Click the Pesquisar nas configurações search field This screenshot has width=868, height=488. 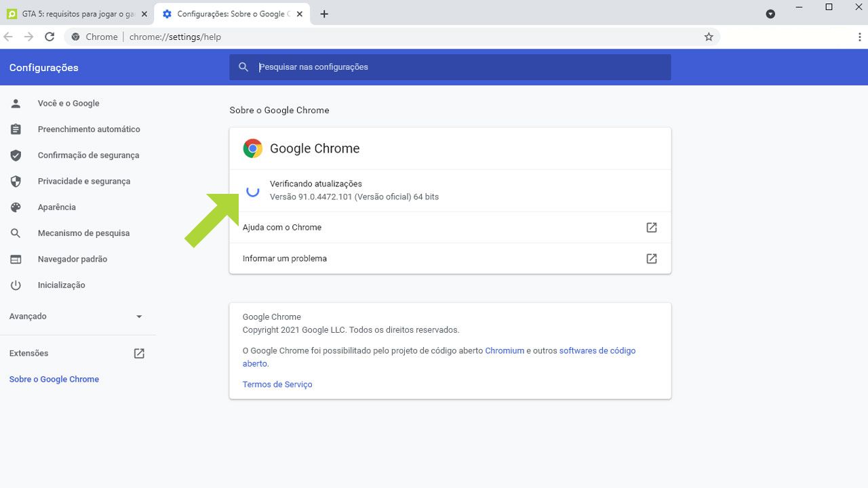click(x=450, y=67)
